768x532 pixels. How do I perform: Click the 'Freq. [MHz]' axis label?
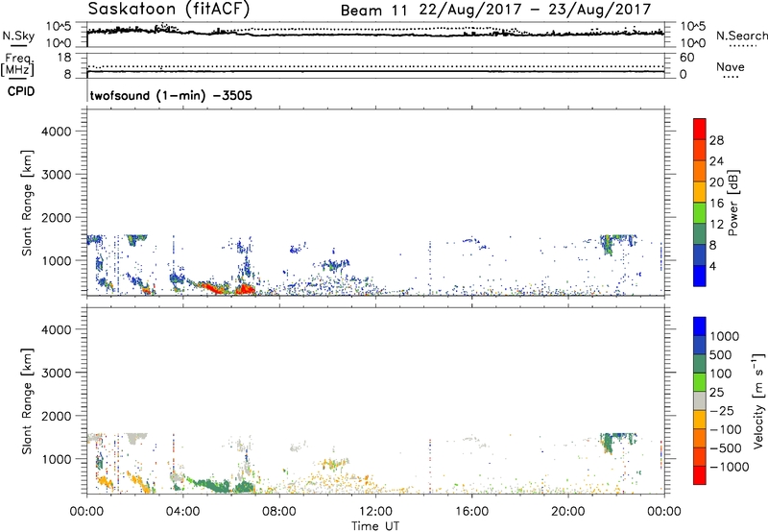pos(17,63)
